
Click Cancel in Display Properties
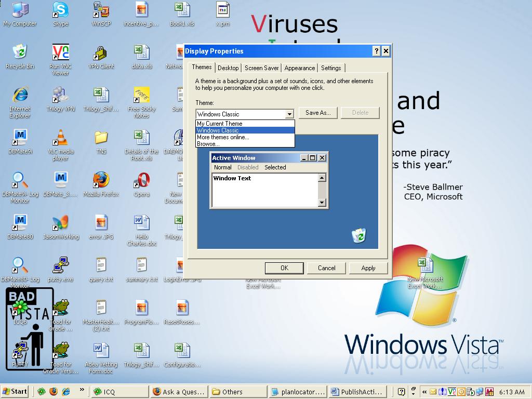click(326, 268)
